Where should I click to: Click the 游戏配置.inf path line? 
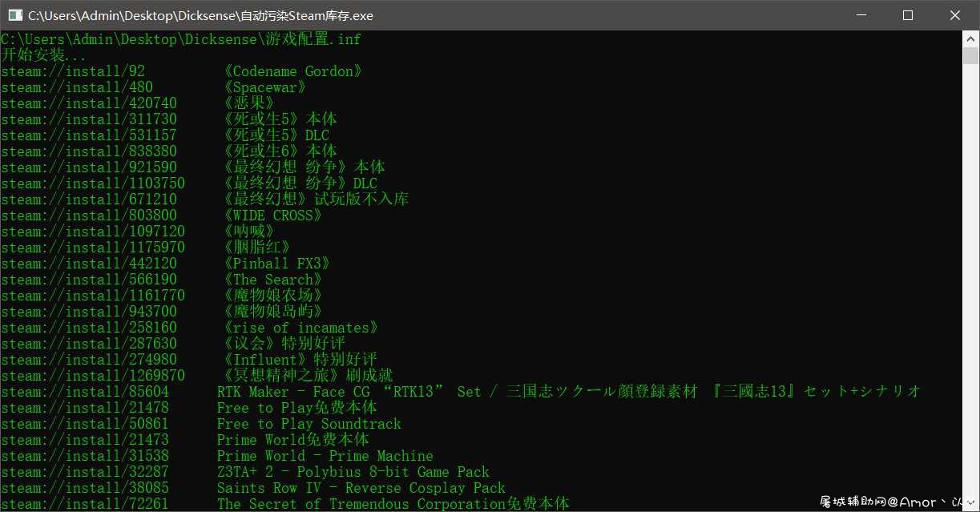181,39
